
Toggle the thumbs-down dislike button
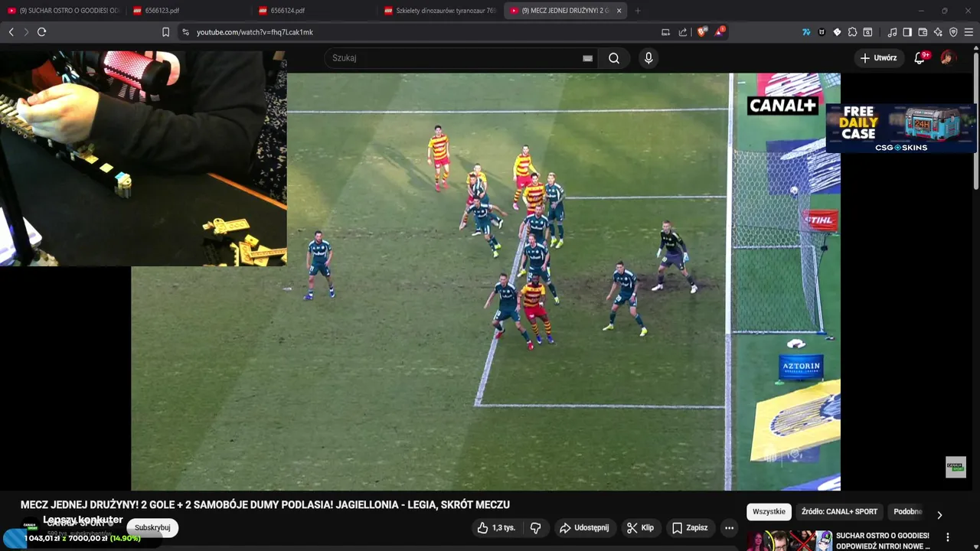[536, 528]
